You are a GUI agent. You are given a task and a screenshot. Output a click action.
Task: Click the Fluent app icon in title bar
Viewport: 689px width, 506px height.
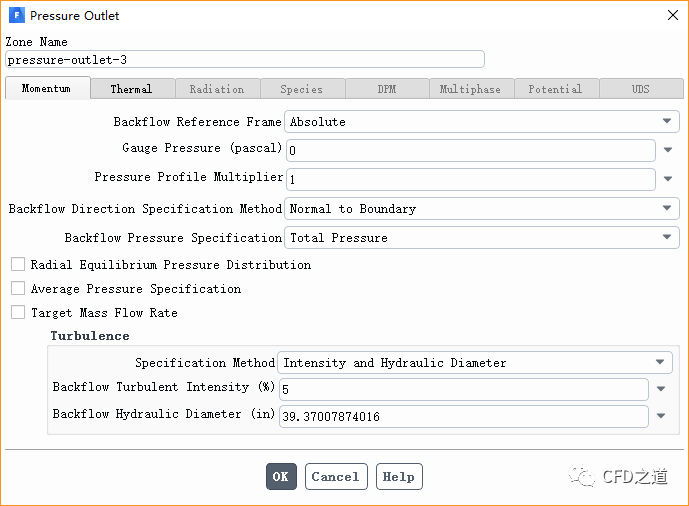[x=16, y=16]
